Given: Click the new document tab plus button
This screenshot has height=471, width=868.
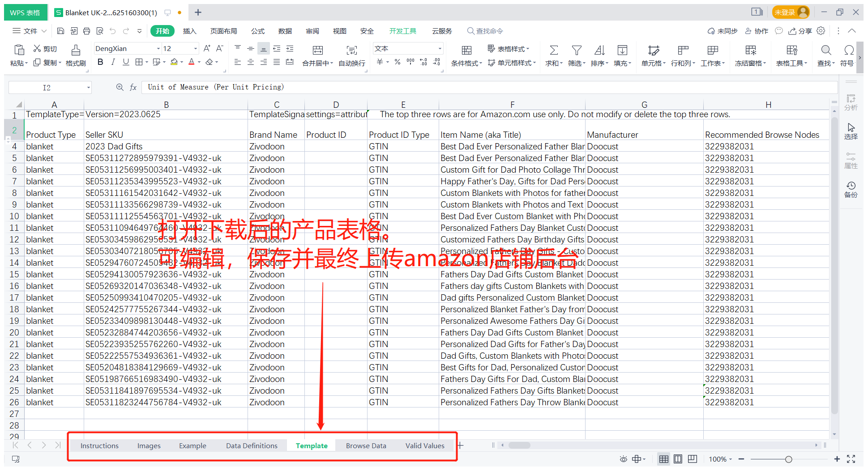Looking at the screenshot, I should click(x=198, y=12).
